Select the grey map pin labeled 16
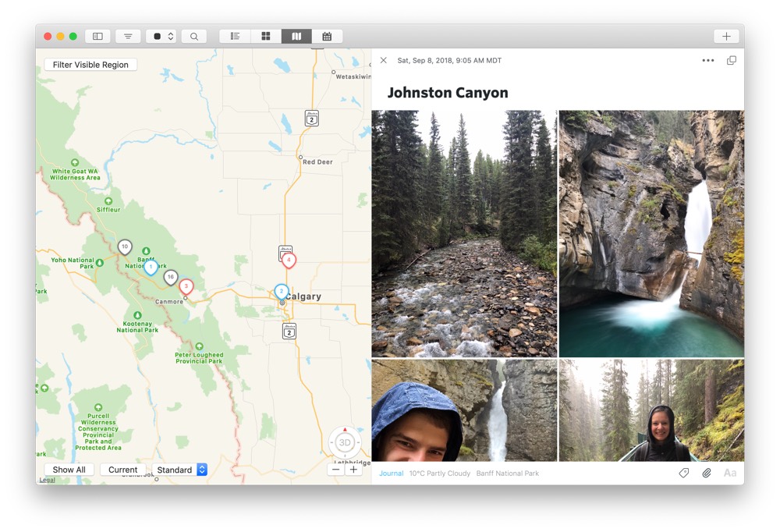 [171, 277]
